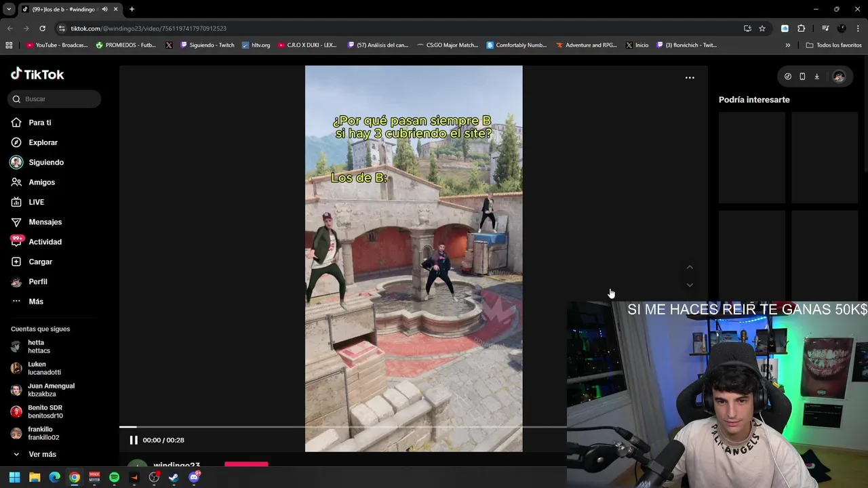Open the Todos los favoritos folder
The image size is (868, 488).
[x=833, y=45]
